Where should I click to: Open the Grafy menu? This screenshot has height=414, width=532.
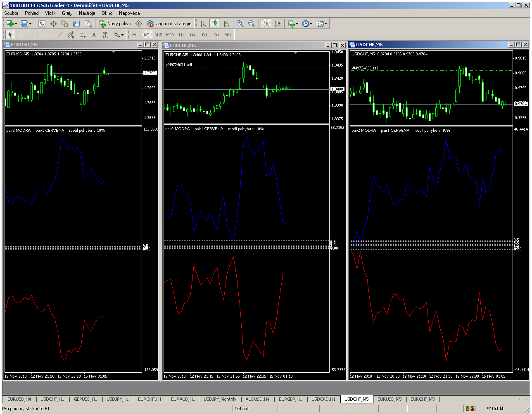67,13
